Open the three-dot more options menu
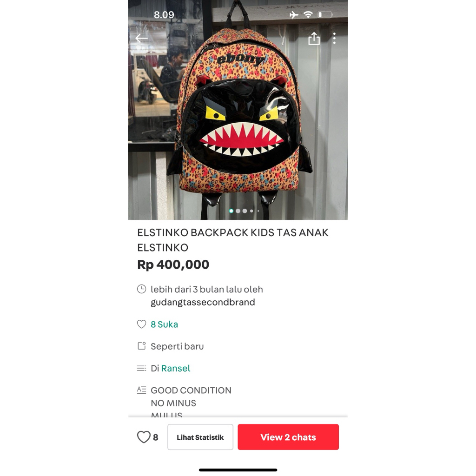Viewport: 476px width, 476px height. point(334,38)
